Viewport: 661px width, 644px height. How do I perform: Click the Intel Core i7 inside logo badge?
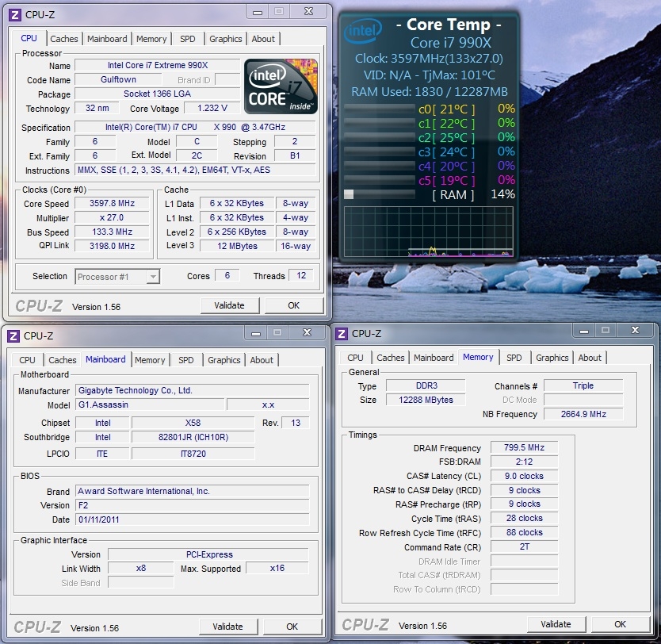(x=281, y=86)
